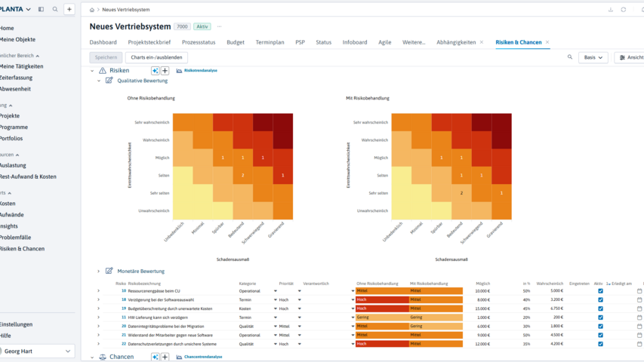The image size is (644, 362).
Task: Open calendar icon in Datenintegritätsprobleme row
Action: tap(639, 327)
